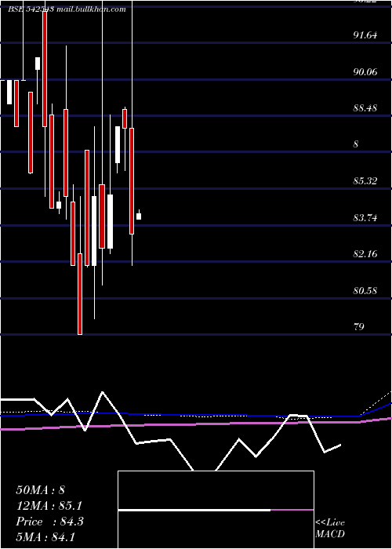
Task: Click the white MACD line in the box
Action: pos(194,510)
